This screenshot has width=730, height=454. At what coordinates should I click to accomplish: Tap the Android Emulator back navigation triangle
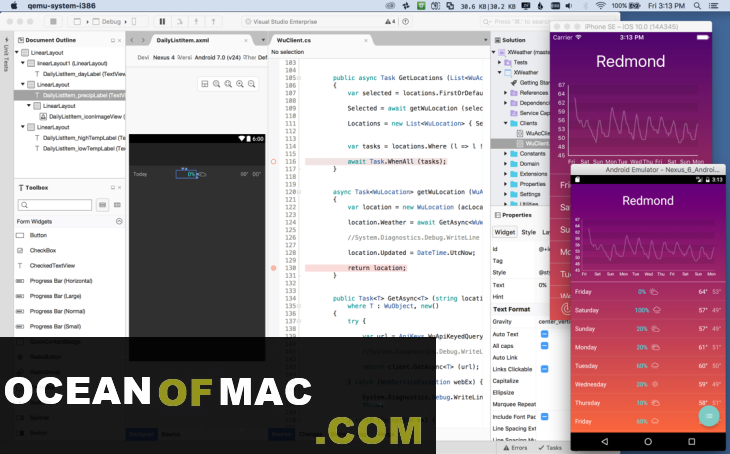(604, 441)
